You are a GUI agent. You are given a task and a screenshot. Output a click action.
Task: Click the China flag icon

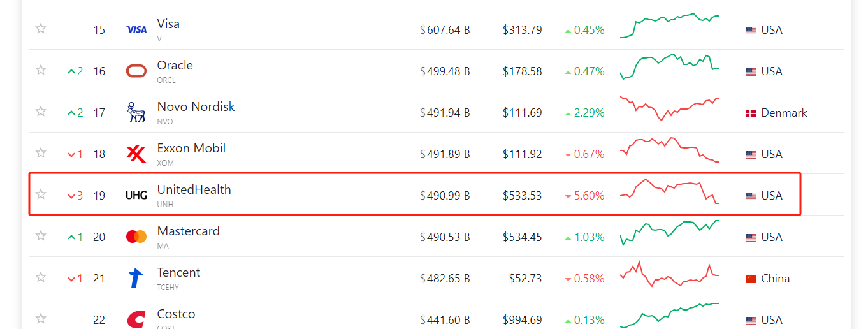point(751,279)
